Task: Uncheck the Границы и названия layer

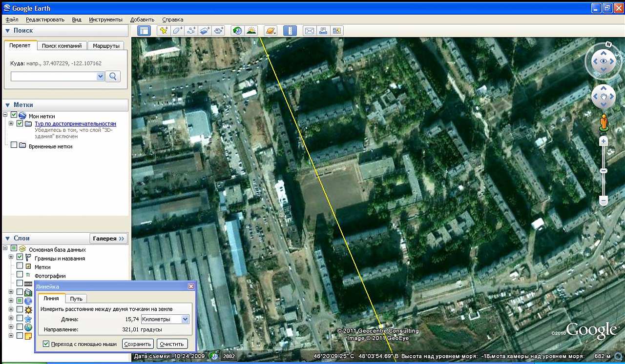Action: [x=20, y=257]
